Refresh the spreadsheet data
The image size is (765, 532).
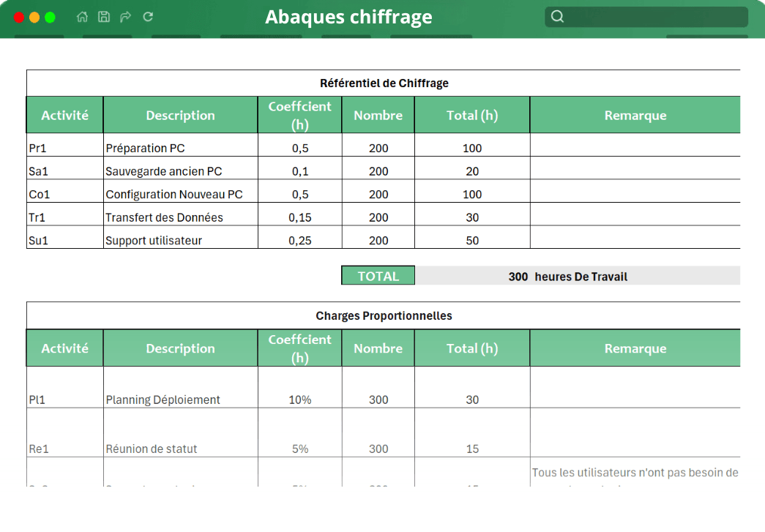[147, 16]
